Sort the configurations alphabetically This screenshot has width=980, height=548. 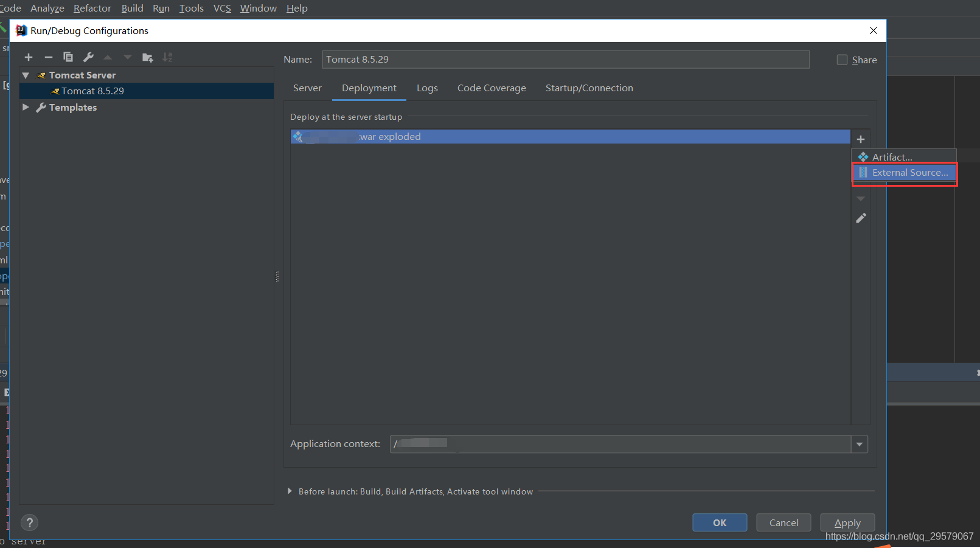point(167,57)
